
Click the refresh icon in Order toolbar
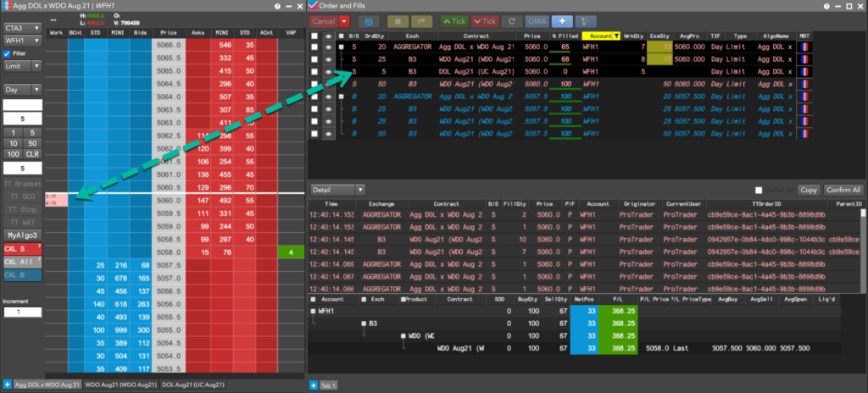click(x=511, y=20)
